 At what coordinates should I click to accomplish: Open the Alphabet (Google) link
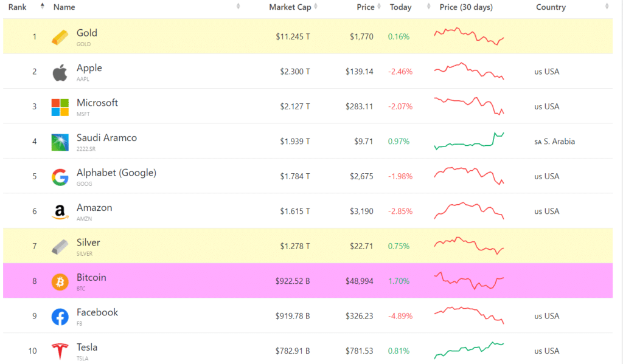tap(116, 173)
